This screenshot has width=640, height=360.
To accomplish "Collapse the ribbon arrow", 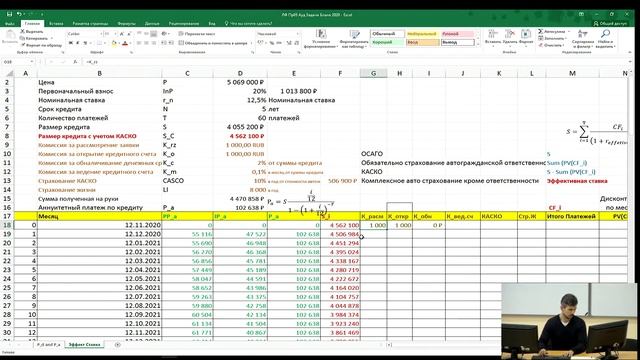I will point(629,52).
